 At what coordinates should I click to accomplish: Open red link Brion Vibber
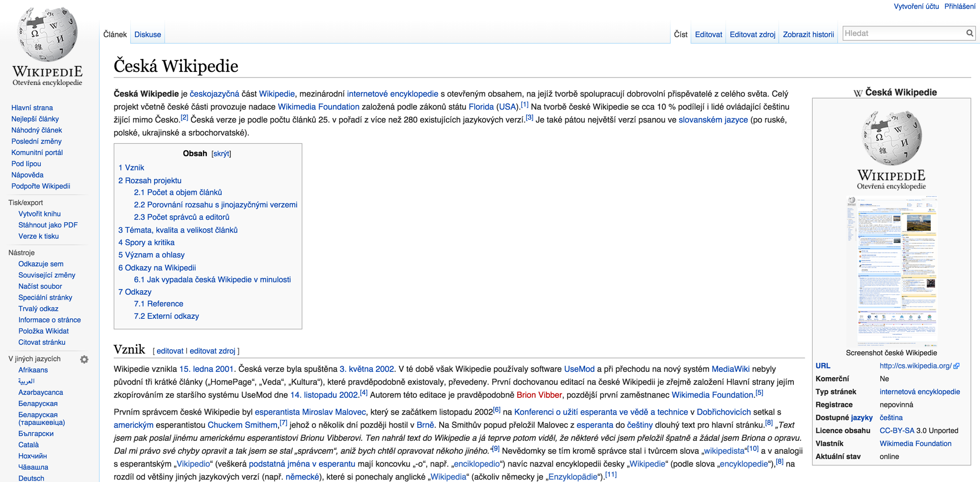(539, 395)
